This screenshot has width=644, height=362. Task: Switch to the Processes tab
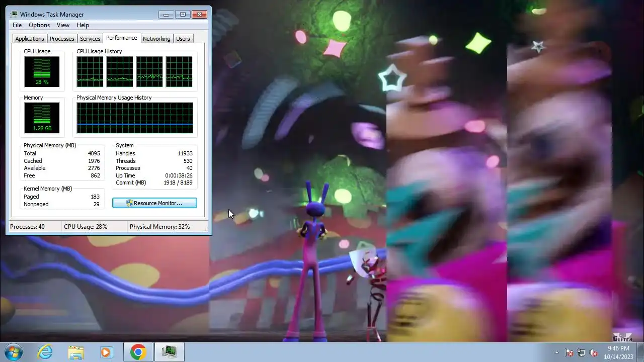click(62, 39)
